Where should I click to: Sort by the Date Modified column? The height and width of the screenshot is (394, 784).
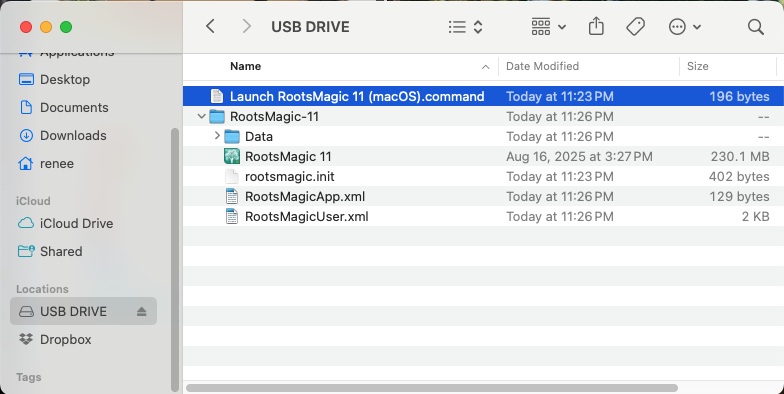[542, 66]
